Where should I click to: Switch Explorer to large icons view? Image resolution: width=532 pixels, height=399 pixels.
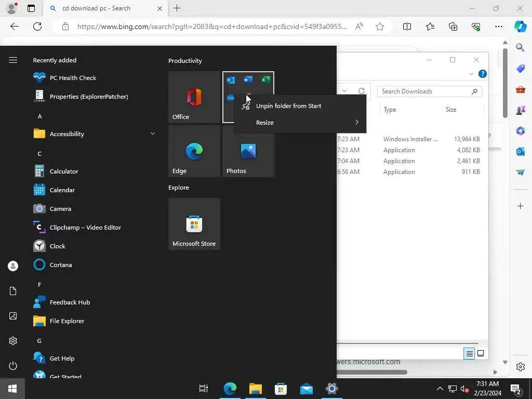coord(481,353)
